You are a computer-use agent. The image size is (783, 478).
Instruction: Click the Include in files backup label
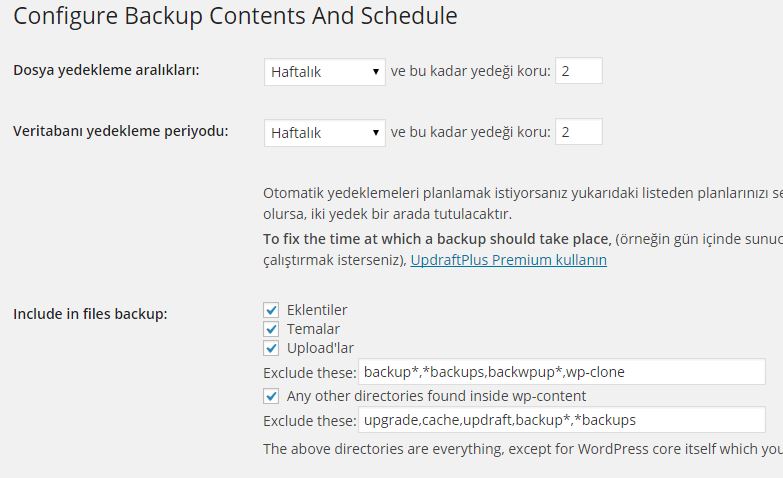[x=90, y=314]
